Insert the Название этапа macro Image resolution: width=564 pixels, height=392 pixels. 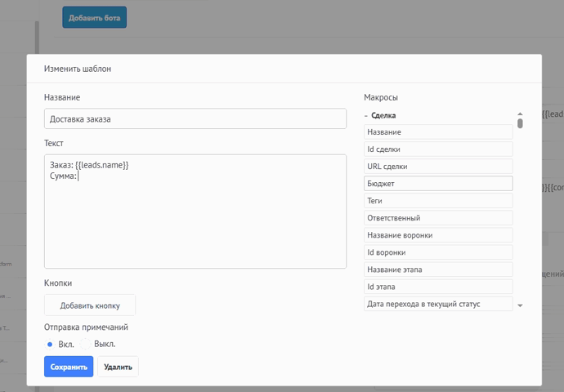[x=438, y=269]
